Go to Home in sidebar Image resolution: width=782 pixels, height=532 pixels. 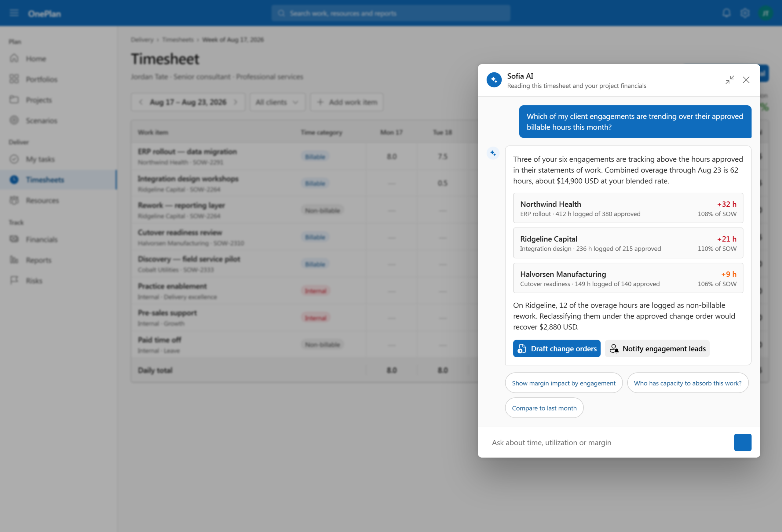pos(59,59)
